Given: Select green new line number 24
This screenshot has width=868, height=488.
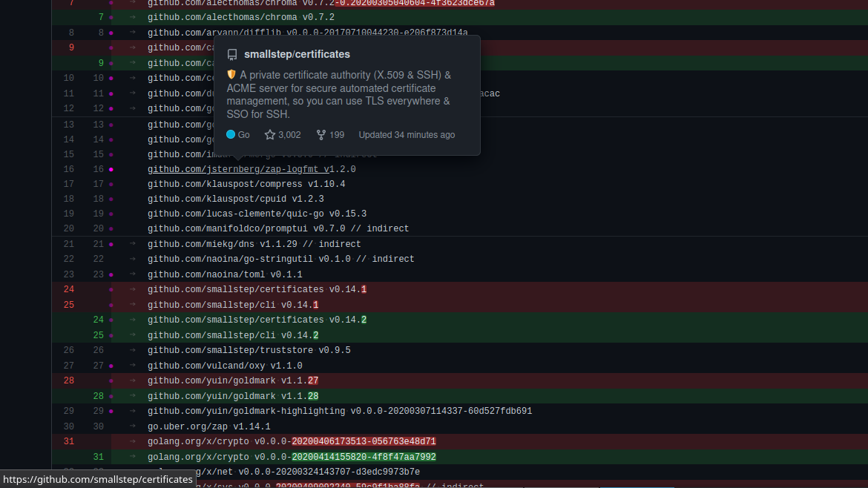Looking at the screenshot, I should click(98, 320).
